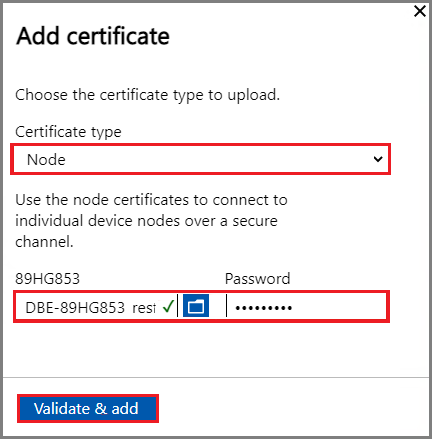Viewport: 432px width, 439px height.
Task: Open the blue folder browse icon
Action: click(x=196, y=306)
